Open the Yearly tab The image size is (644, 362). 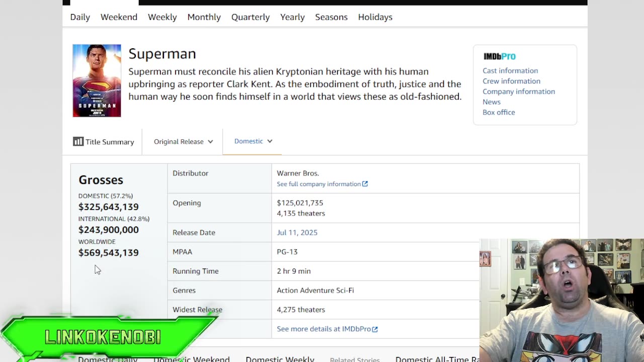292,17
